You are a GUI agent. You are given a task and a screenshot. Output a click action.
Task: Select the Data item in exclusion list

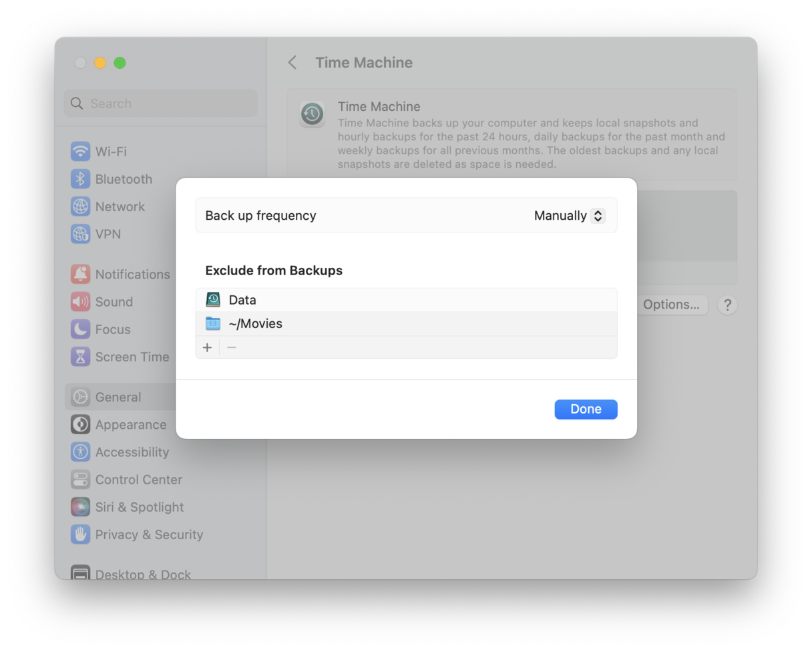pos(242,300)
